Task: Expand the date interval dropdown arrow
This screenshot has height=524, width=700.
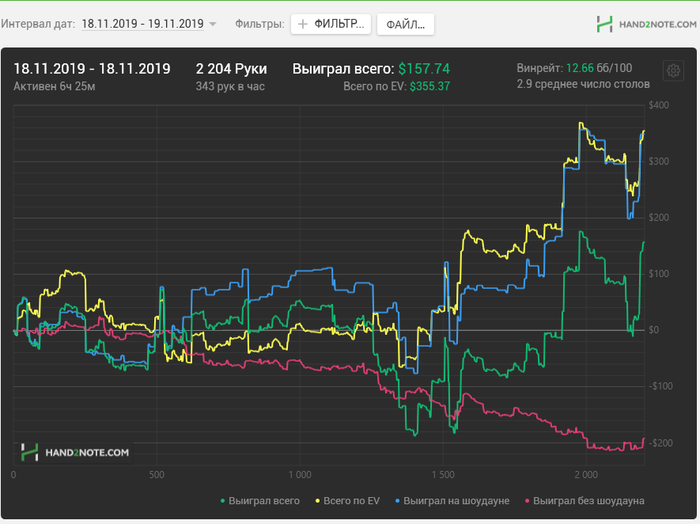Action: pyautogui.click(x=213, y=24)
